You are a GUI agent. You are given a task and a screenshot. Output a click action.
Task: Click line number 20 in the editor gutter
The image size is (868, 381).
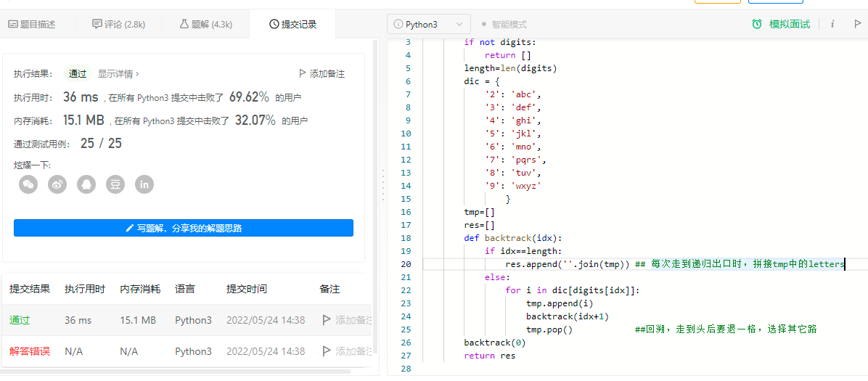click(x=406, y=264)
